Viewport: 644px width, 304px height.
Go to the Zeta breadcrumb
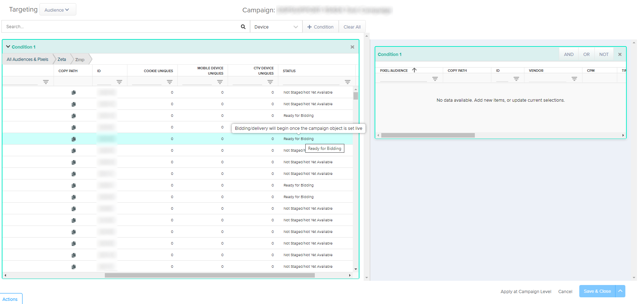(x=62, y=59)
